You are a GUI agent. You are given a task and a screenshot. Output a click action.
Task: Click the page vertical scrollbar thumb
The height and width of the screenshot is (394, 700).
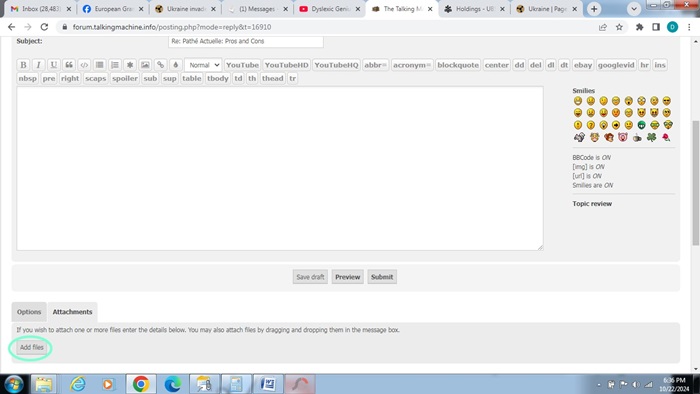[x=696, y=182]
